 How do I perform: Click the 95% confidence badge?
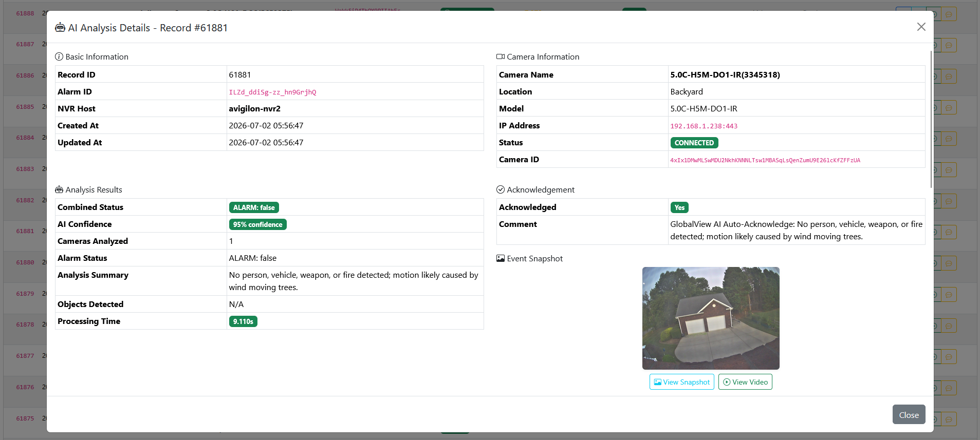click(x=257, y=224)
